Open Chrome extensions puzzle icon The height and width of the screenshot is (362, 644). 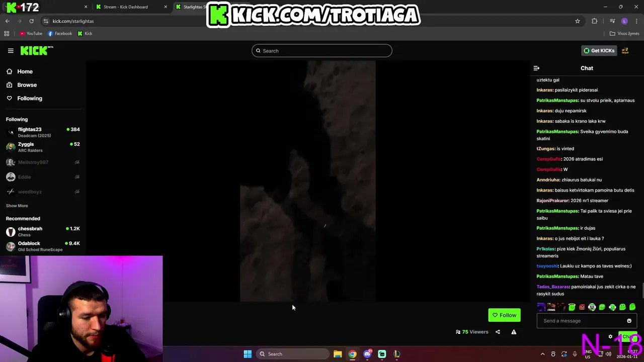595,21
